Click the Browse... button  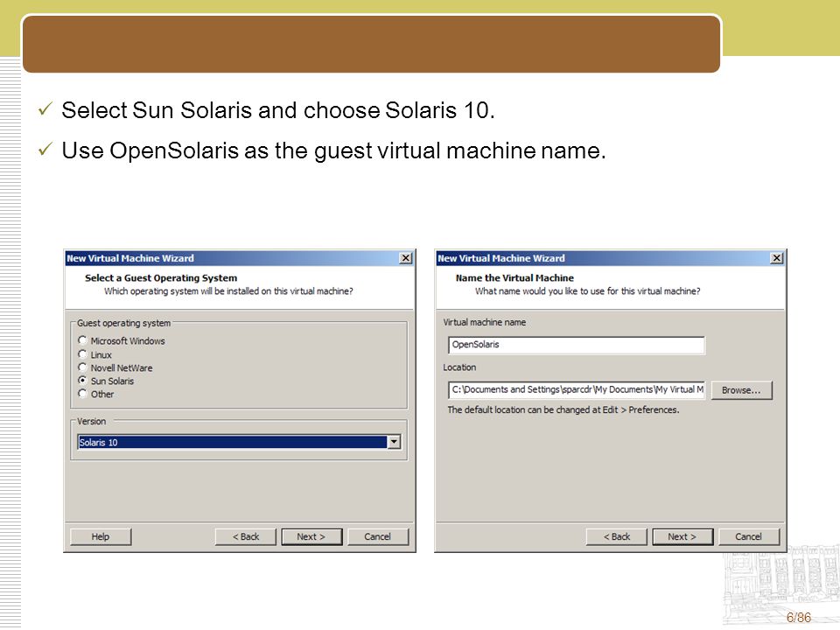[x=741, y=390]
